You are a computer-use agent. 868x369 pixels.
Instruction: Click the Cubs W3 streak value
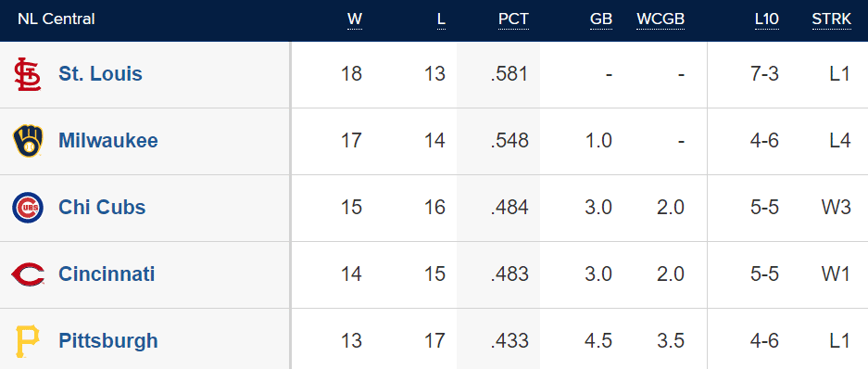pos(836,208)
